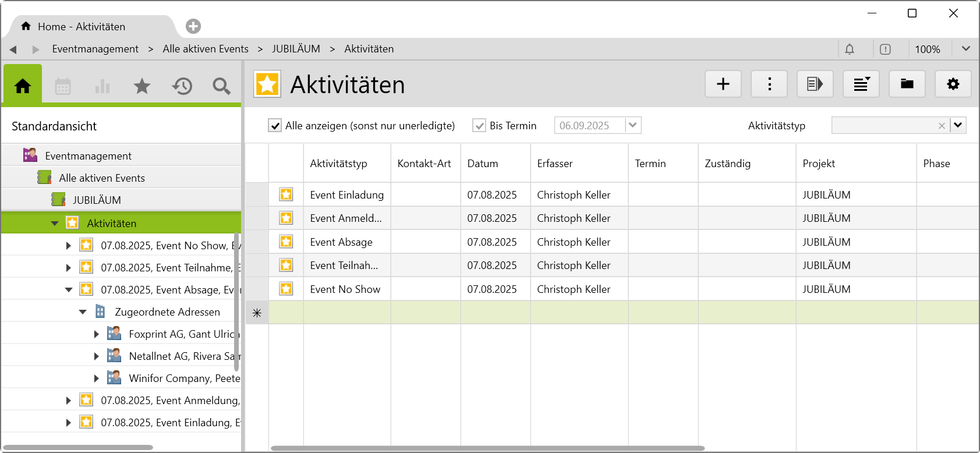This screenshot has width=980, height=453.
Task: Open the three-dot more options menu
Action: point(769,84)
